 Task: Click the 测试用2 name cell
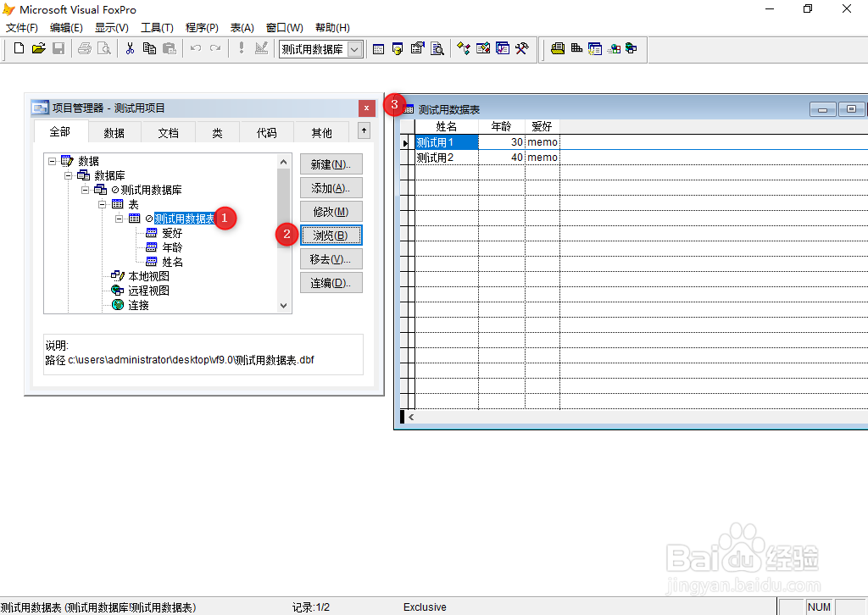[447, 158]
